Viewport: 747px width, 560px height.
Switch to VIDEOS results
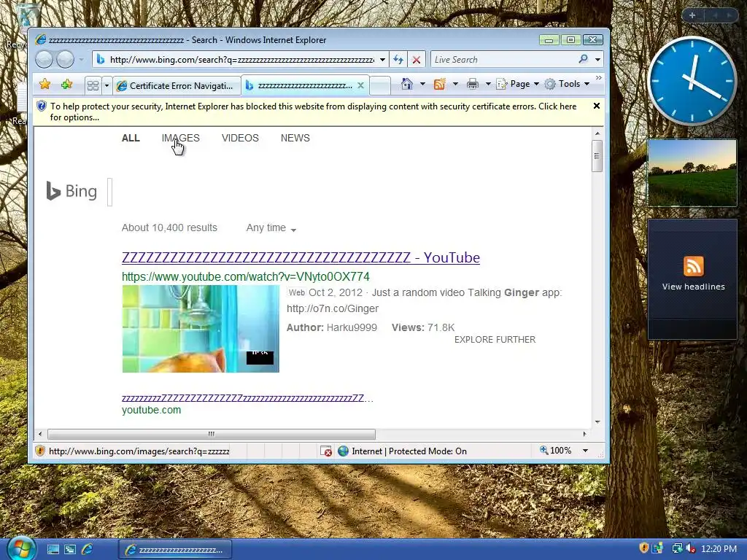coord(240,138)
